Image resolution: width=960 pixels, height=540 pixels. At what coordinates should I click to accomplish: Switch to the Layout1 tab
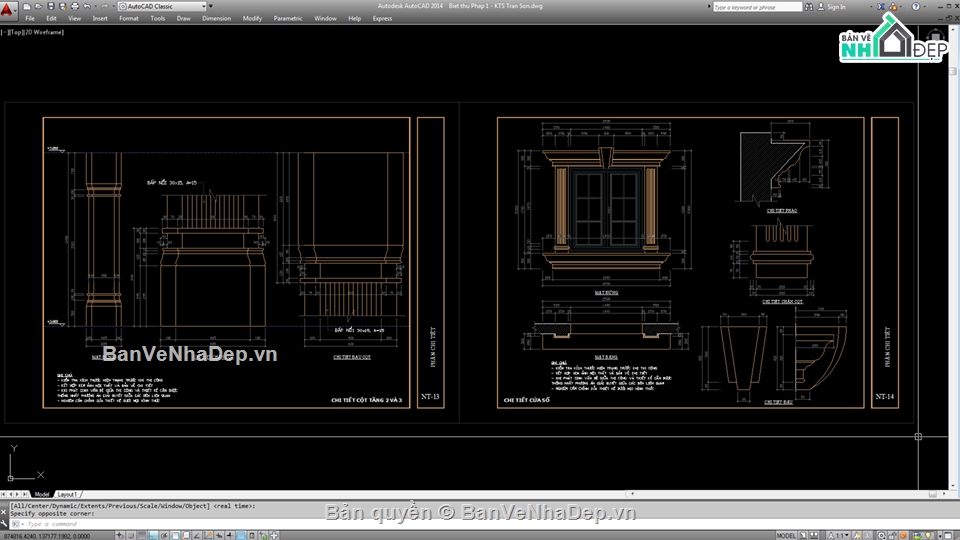[68, 494]
